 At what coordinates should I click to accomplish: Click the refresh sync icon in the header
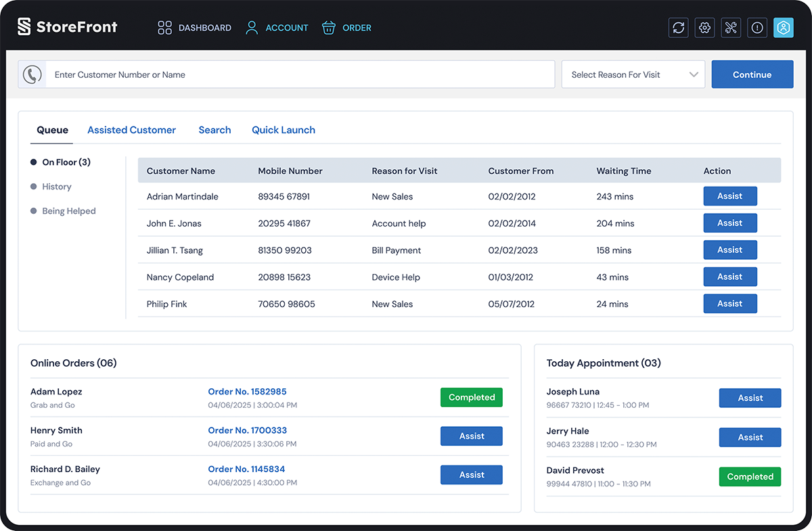[x=678, y=27]
